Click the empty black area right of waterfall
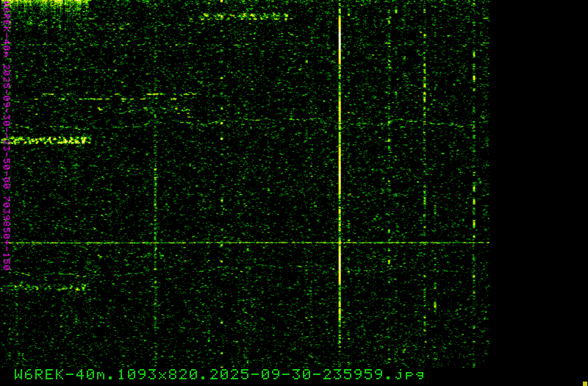588x386 pixels. [537, 184]
